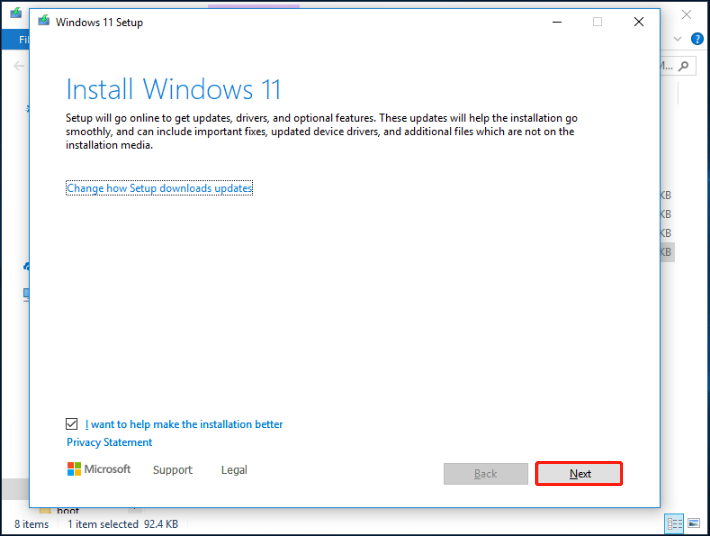The width and height of the screenshot is (710, 537).
Task: Open the Privacy Statement link
Action: pos(109,442)
